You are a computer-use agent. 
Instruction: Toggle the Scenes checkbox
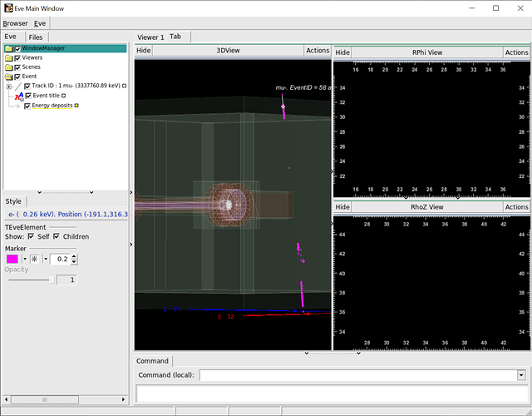point(17,67)
